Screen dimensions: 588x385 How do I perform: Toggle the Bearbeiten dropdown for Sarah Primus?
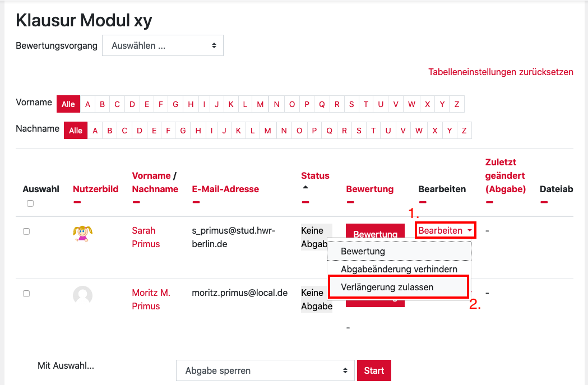pyautogui.click(x=446, y=230)
